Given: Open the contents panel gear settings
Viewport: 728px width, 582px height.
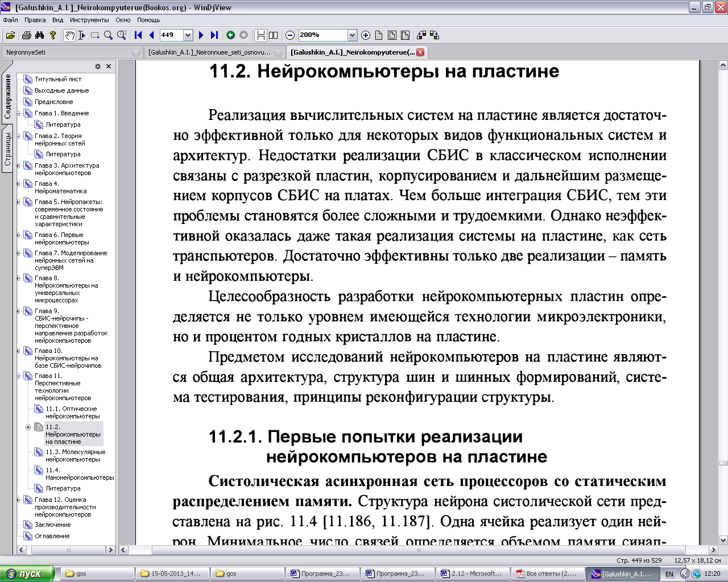Looking at the screenshot, I should point(98,66).
